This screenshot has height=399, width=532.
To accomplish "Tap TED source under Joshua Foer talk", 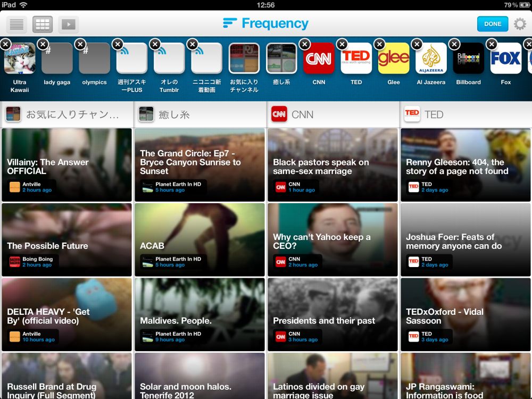I will pyautogui.click(x=429, y=262).
